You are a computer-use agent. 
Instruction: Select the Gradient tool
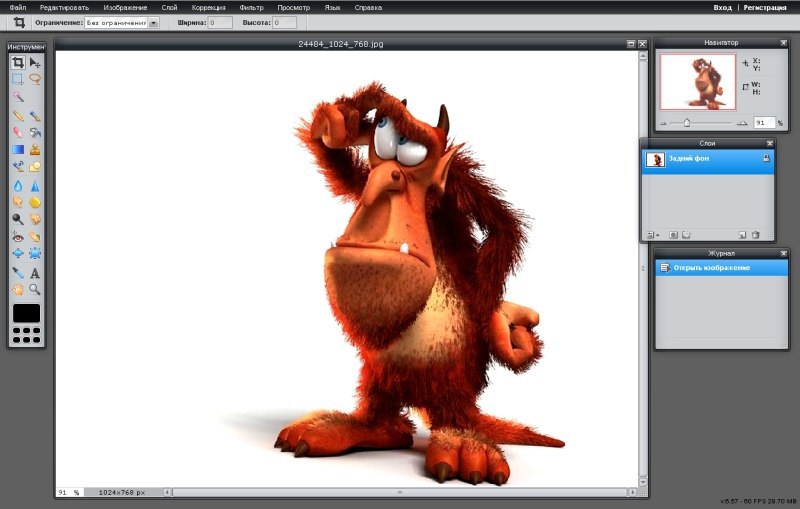click(18, 149)
